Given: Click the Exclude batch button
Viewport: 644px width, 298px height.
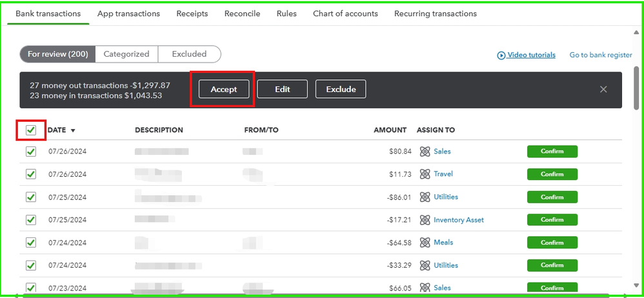Looking at the screenshot, I should point(341,89).
